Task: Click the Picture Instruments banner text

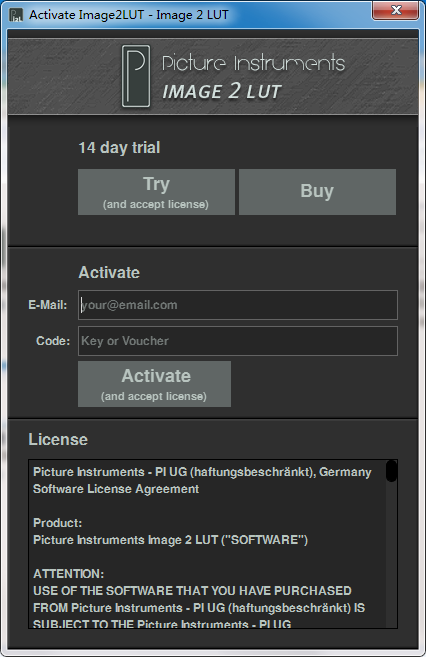Action: [x=253, y=63]
